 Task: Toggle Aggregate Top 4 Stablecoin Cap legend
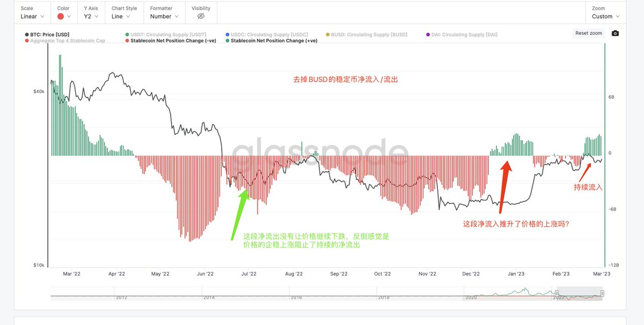pyautogui.click(x=65, y=40)
